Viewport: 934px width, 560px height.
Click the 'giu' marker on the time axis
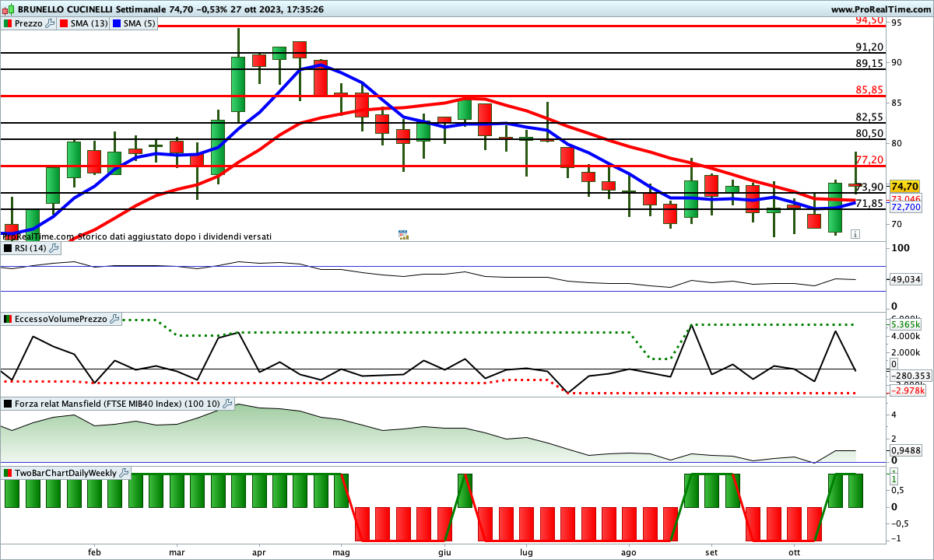click(x=444, y=552)
